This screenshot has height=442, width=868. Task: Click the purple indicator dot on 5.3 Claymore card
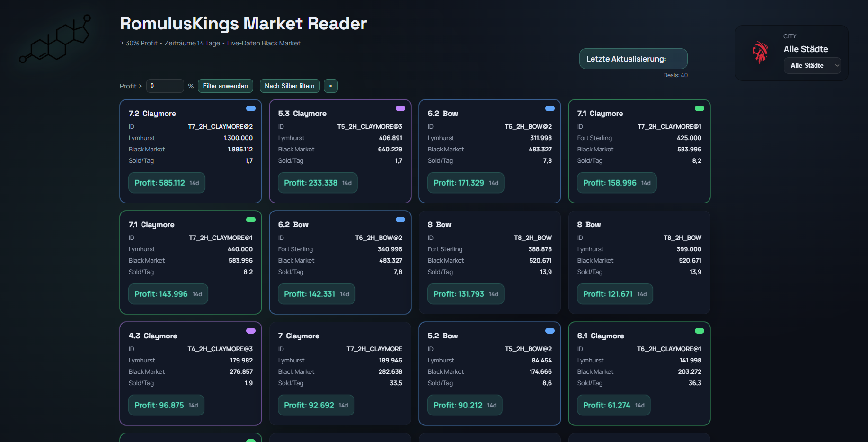click(400, 108)
